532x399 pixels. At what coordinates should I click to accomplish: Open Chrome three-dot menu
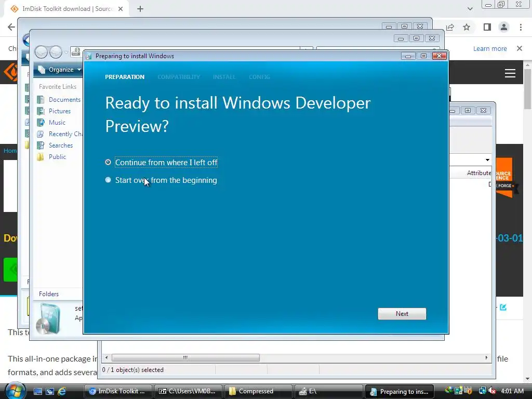pyautogui.click(x=521, y=27)
